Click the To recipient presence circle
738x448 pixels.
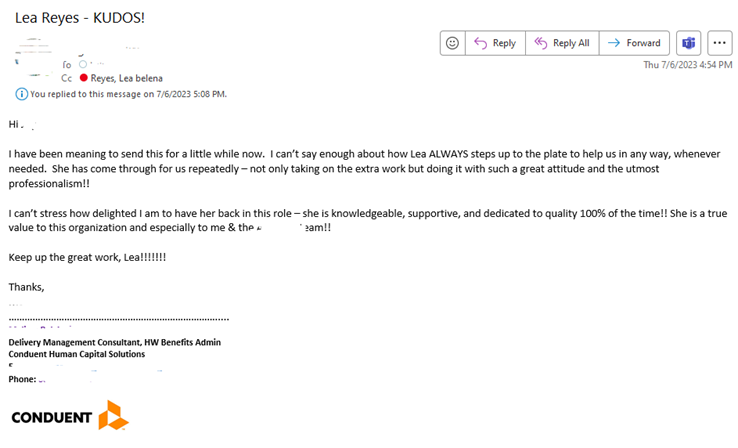(x=82, y=64)
